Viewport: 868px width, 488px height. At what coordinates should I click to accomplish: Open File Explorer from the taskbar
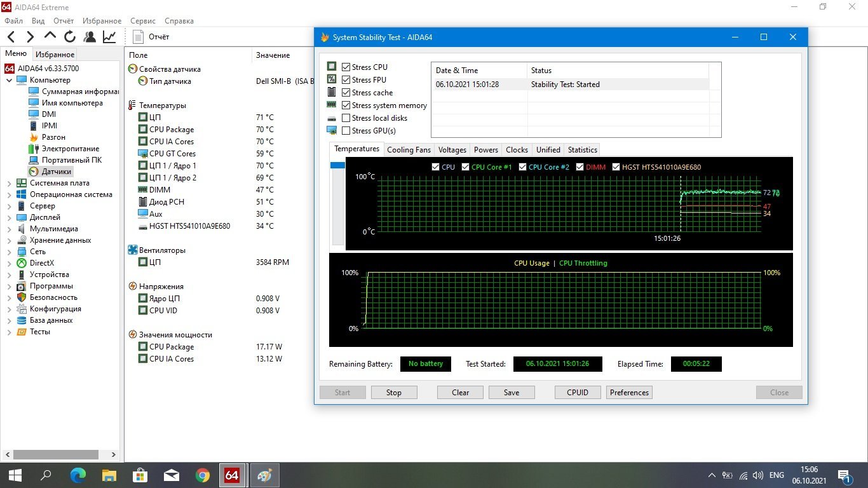pos(109,475)
